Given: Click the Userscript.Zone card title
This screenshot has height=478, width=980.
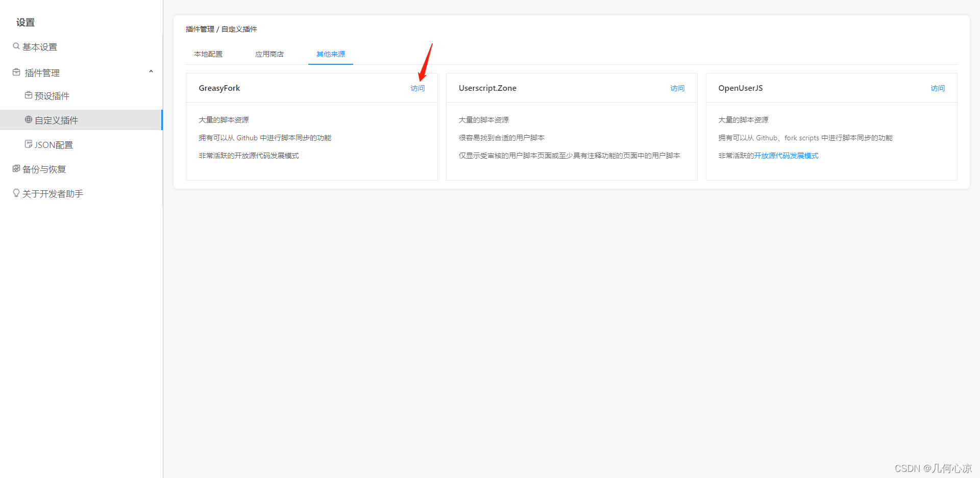Looking at the screenshot, I should point(487,88).
